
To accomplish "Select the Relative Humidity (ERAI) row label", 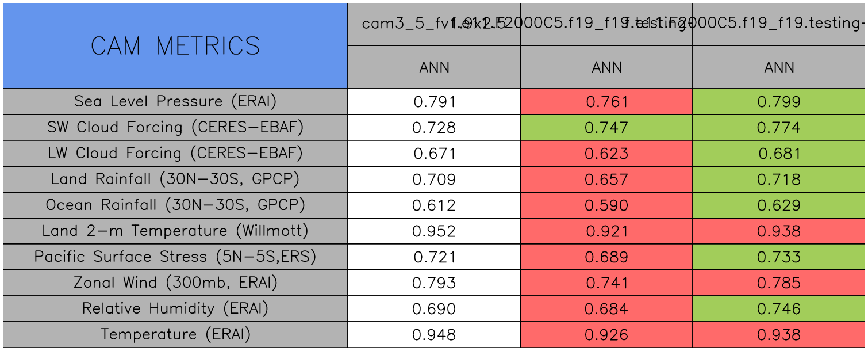I will 175,309.
